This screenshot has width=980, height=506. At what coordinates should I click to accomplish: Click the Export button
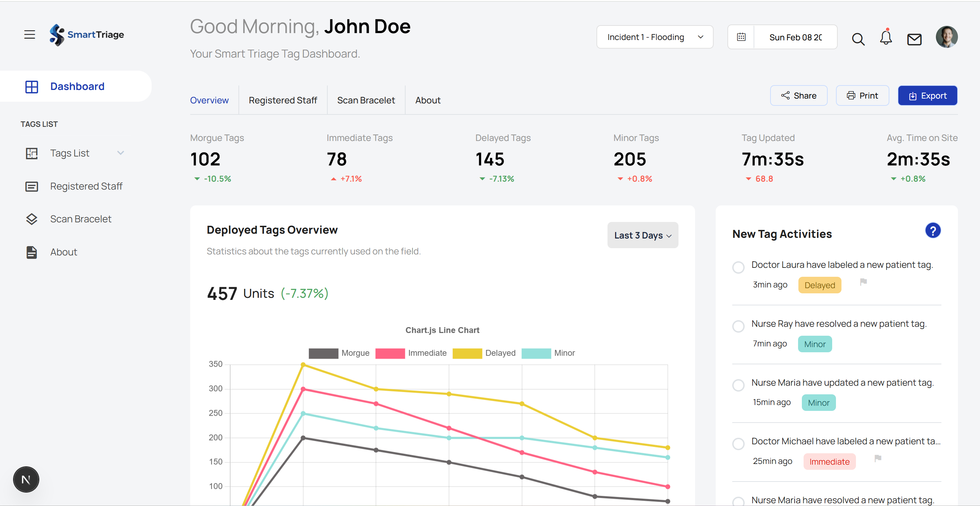click(x=927, y=95)
